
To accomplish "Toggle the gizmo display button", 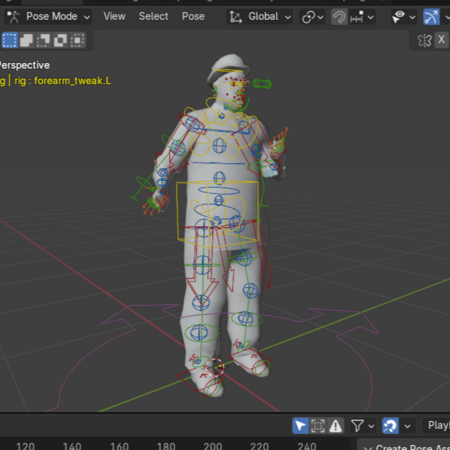I will 431,17.
